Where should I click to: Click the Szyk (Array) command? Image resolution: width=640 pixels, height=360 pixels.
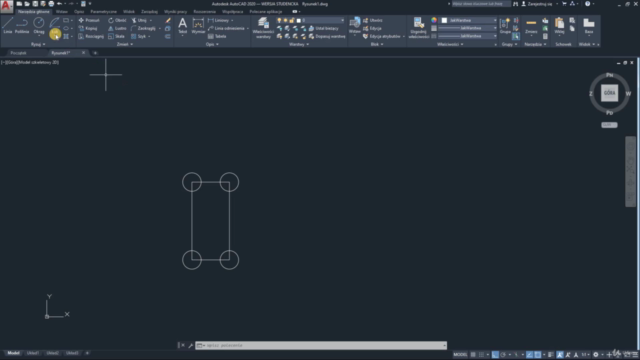tap(139, 36)
